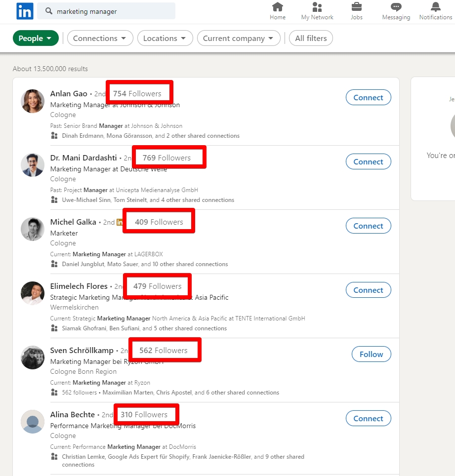Open Anlan Gao's profile name link
Image resolution: width=455 pixels, height=476 pixels.
[69, 94]
